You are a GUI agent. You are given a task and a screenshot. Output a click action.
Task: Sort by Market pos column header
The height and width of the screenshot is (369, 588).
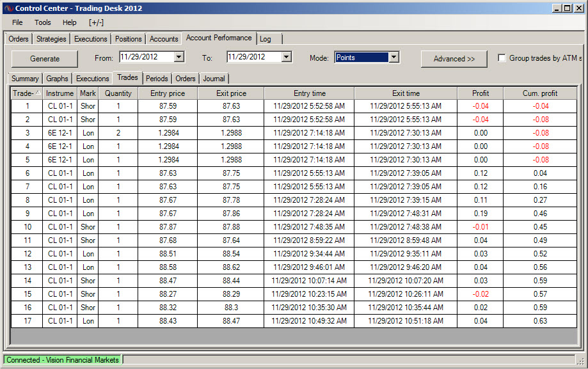[88, 93]
